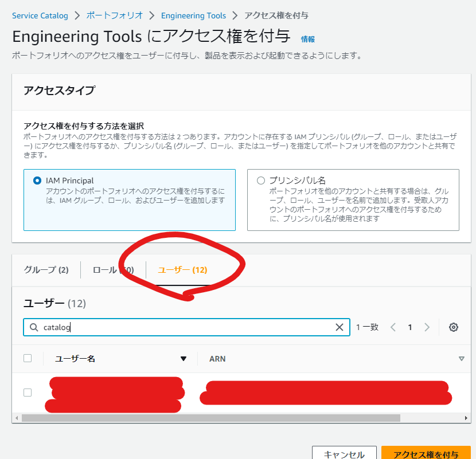Click the search field containing catalog
476x459 pixels.
187,327
